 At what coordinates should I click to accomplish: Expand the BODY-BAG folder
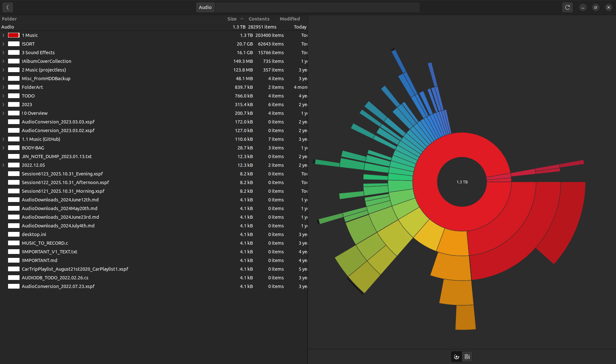point(4,148)
